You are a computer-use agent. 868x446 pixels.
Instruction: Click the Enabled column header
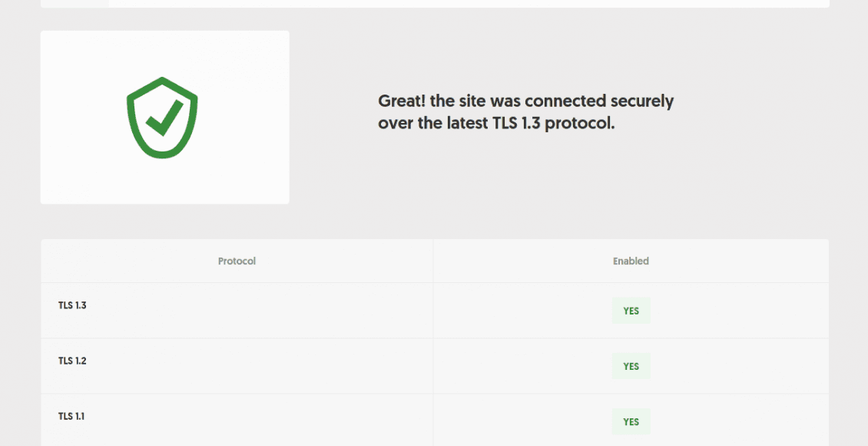pos(631,261)
